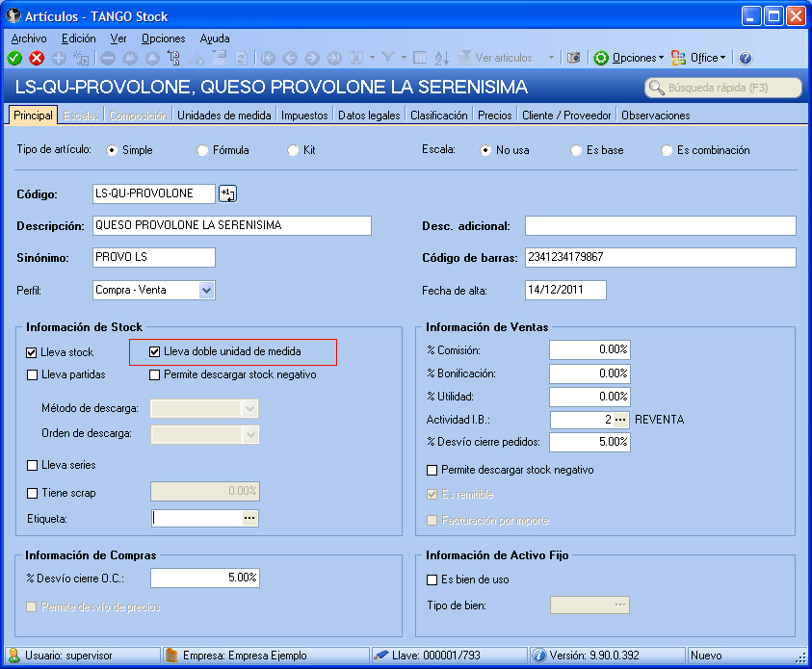Select the Fórmula article type
This screenshot has height=669, width=812.
pyautogui.click(x=202, y=150)
